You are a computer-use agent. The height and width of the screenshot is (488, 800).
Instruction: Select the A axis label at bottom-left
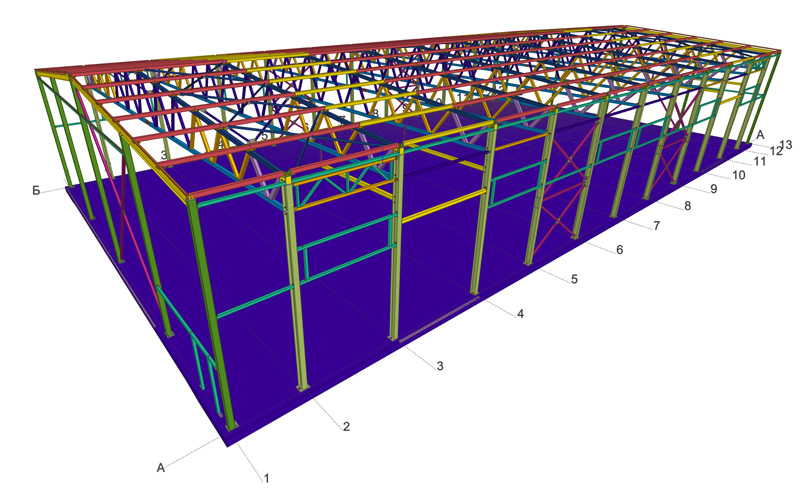point(160,466)
